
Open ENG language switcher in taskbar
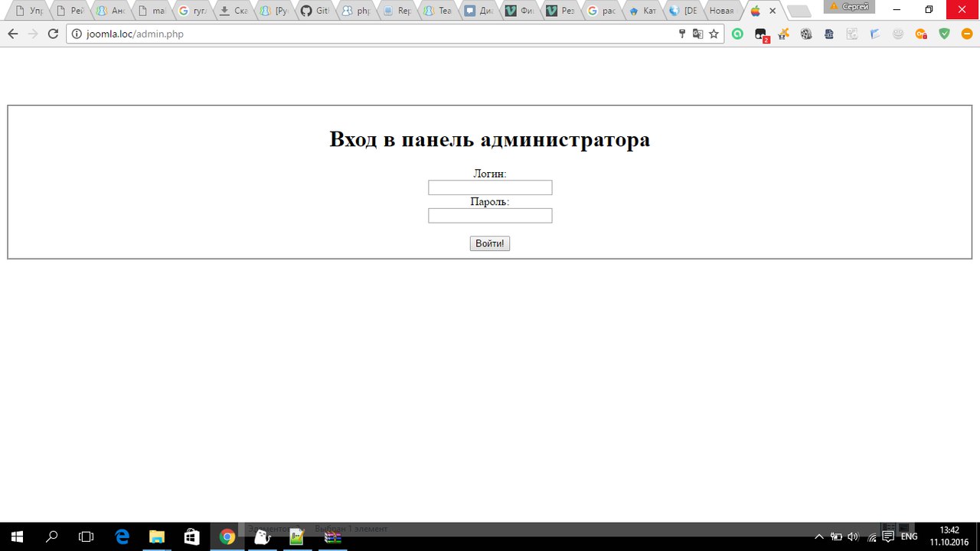[x=909, y=536]
